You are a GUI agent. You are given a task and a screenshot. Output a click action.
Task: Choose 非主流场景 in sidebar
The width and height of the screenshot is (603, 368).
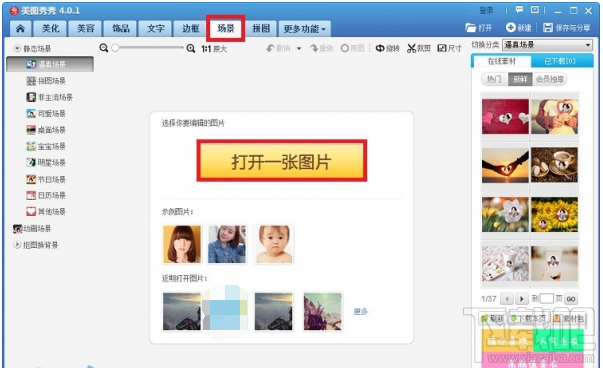50,97
